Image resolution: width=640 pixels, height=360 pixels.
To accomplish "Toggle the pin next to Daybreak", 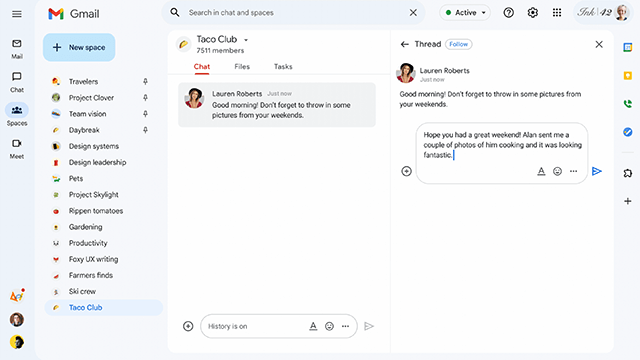I will click(145, 130).
